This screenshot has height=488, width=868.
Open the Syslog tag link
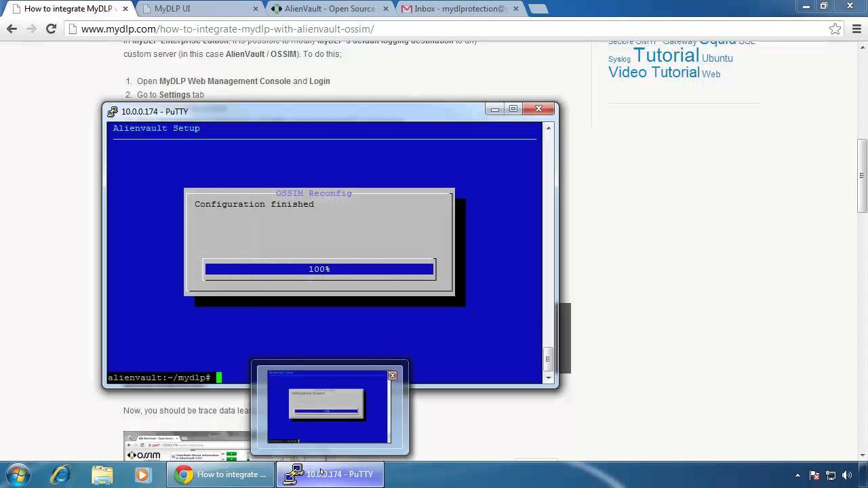(x=619, y=60)
